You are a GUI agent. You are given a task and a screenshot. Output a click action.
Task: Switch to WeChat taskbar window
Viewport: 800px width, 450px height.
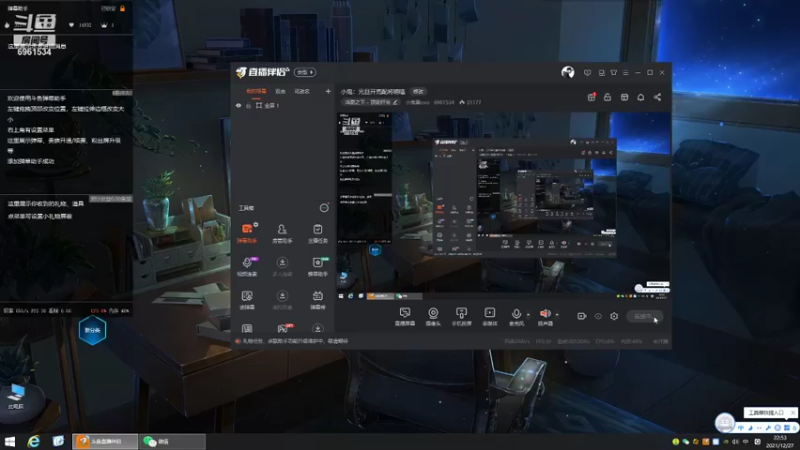point(172,441)
